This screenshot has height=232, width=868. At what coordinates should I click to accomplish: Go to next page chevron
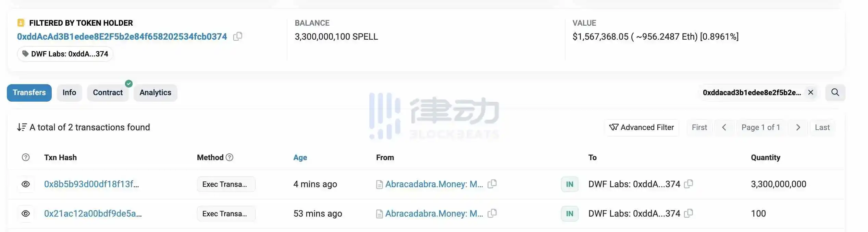pos(798,127)
